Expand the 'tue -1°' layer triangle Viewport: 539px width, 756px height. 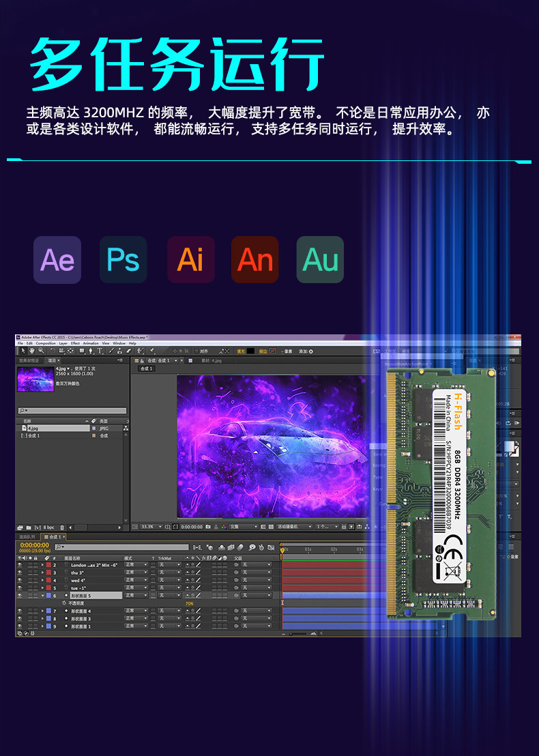point(42,587)
